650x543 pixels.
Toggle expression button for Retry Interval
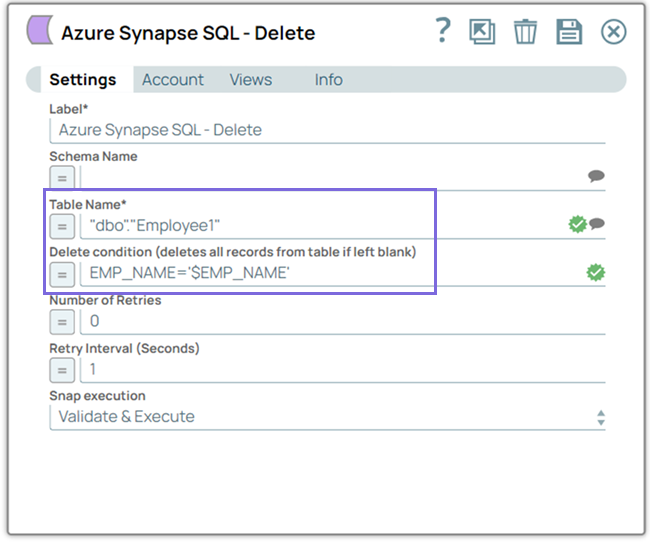[62, 370]
